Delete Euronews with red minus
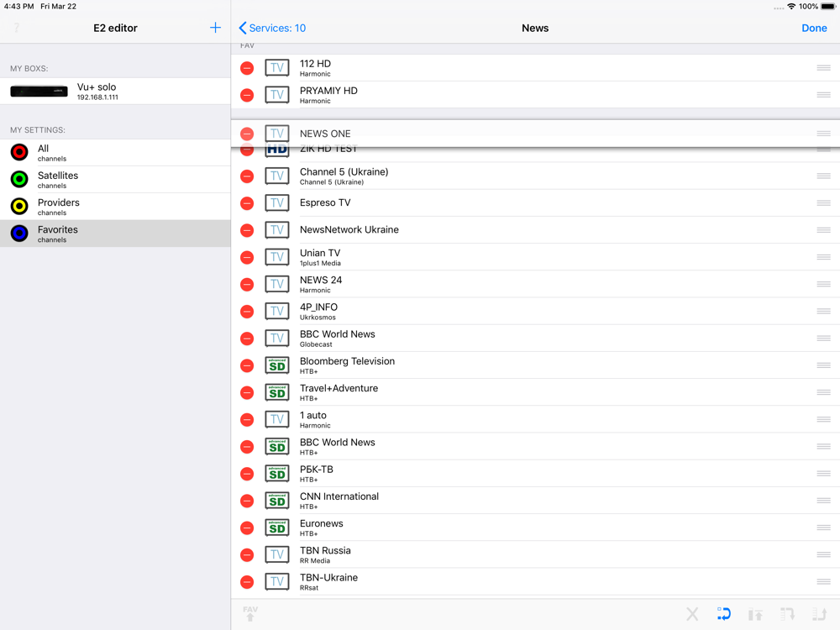840x630 pixels. tap(247, 528)
